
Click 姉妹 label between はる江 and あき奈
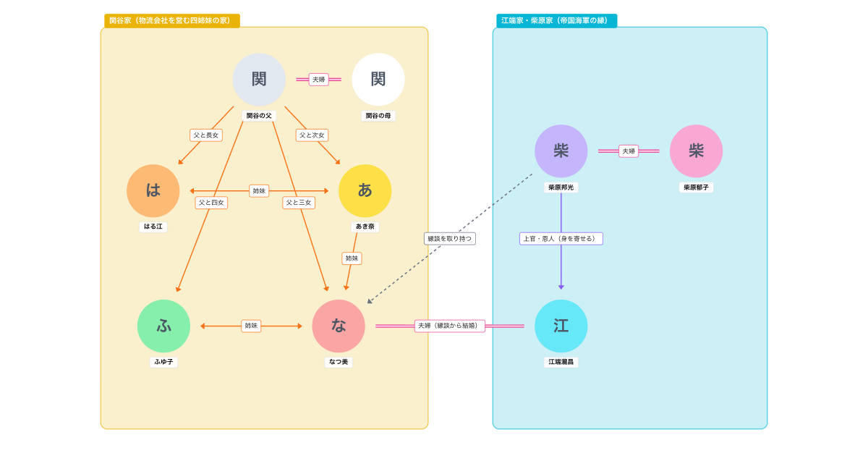[x=259, y=191]
